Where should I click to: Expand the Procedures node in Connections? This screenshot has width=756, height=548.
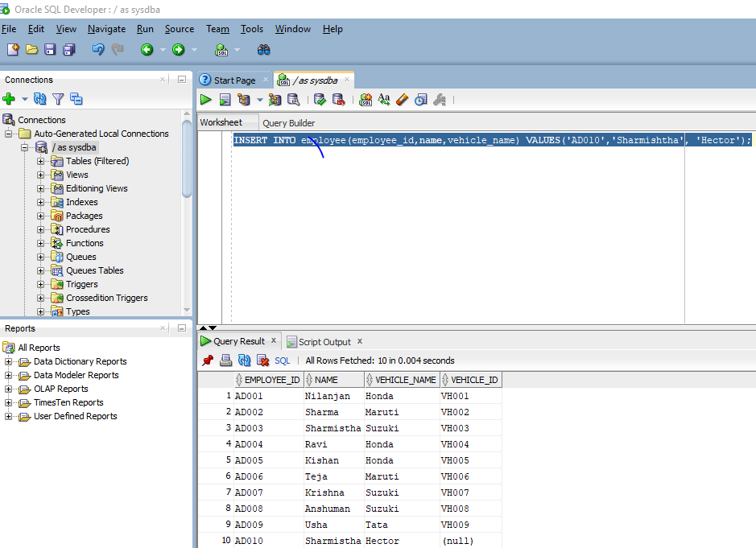tap(41, 229)
